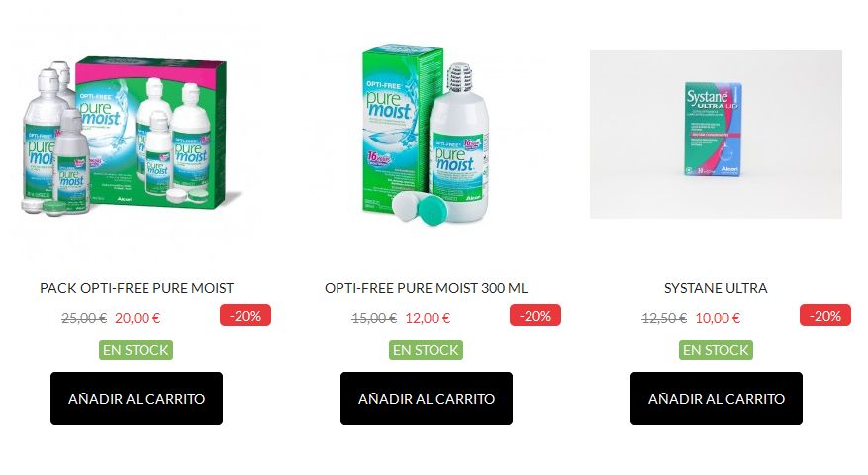Click the -20% badge on 300 ML product
Image resolution: width=868 pixels, height=475 pixels.
click(x=535, y=315)
